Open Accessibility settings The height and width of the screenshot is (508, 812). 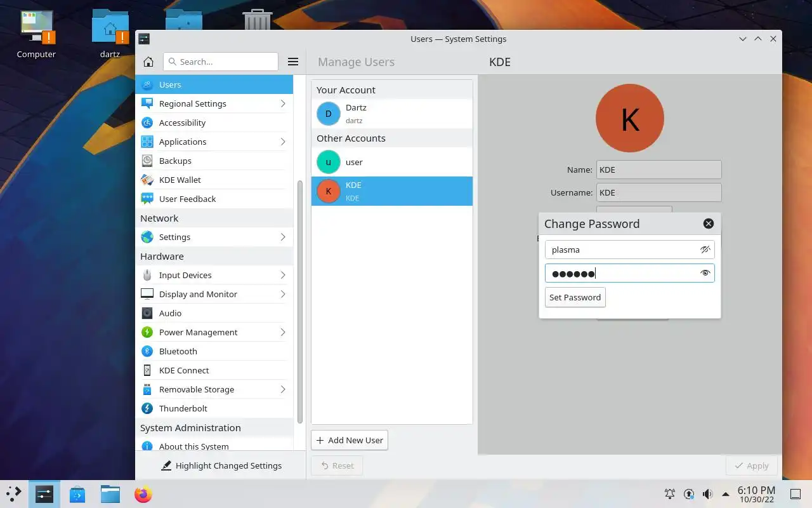214,123
